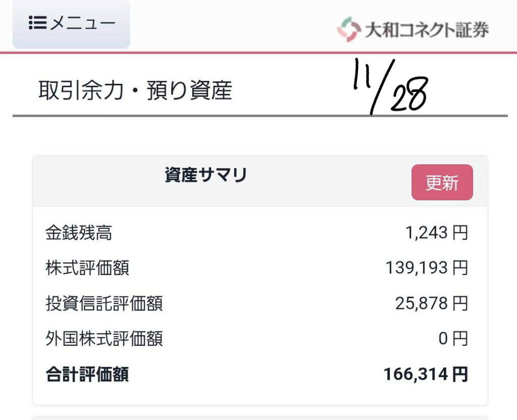The image size is (517, 420).
Task: Click the gray underline beneath page heading
Action: coord(258,116)
